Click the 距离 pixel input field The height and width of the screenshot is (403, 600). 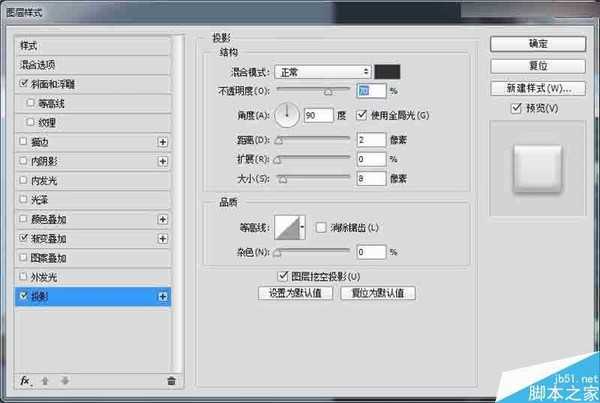coord(370,141)
